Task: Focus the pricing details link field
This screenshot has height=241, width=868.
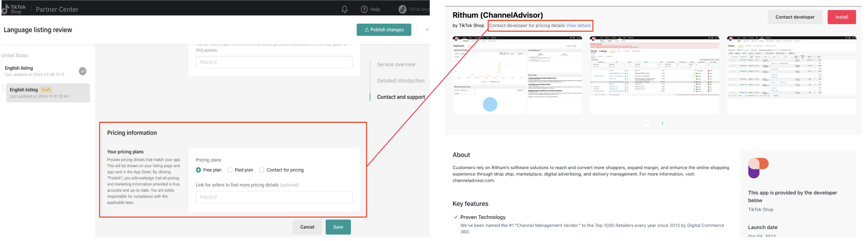Action: click(274, 197)
